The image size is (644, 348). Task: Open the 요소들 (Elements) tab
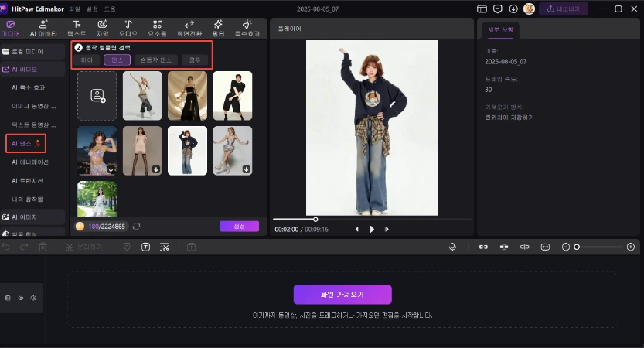(x=157, y=29)
